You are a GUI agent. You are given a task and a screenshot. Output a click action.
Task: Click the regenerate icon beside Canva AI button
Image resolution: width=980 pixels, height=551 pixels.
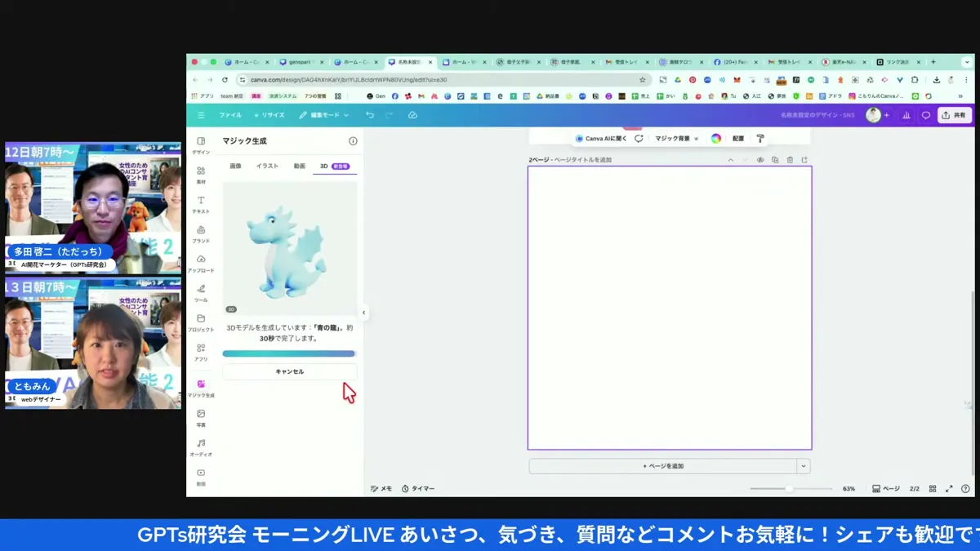tap(639, 139)
